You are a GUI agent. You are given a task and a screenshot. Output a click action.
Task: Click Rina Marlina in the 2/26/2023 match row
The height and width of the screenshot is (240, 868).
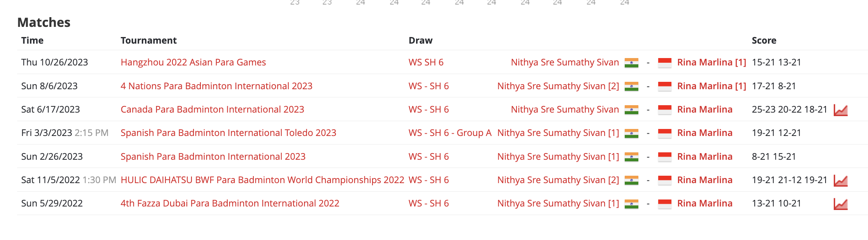click(705, 157)
